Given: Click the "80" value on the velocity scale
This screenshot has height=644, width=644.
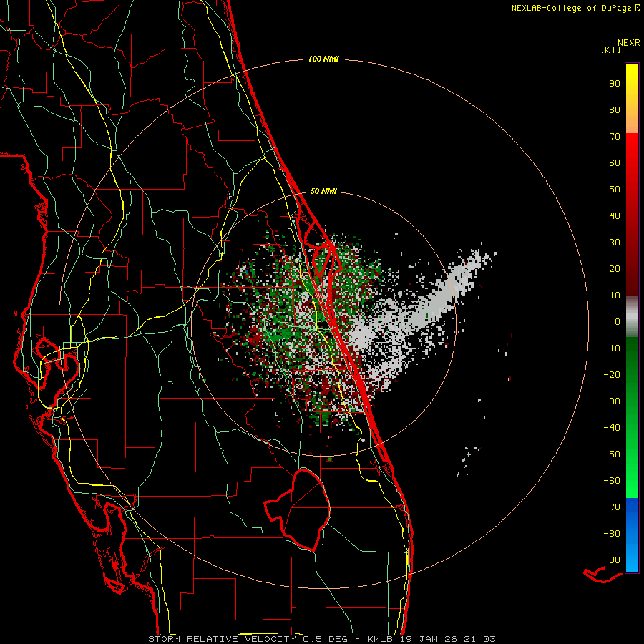Looking at the screenshot, I should click(615, 110).
